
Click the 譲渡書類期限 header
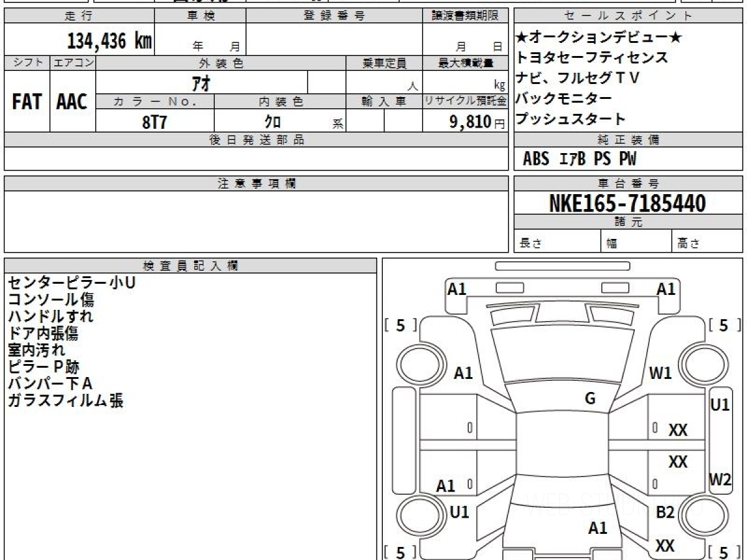pyautogui.click(x=466, y=16)
